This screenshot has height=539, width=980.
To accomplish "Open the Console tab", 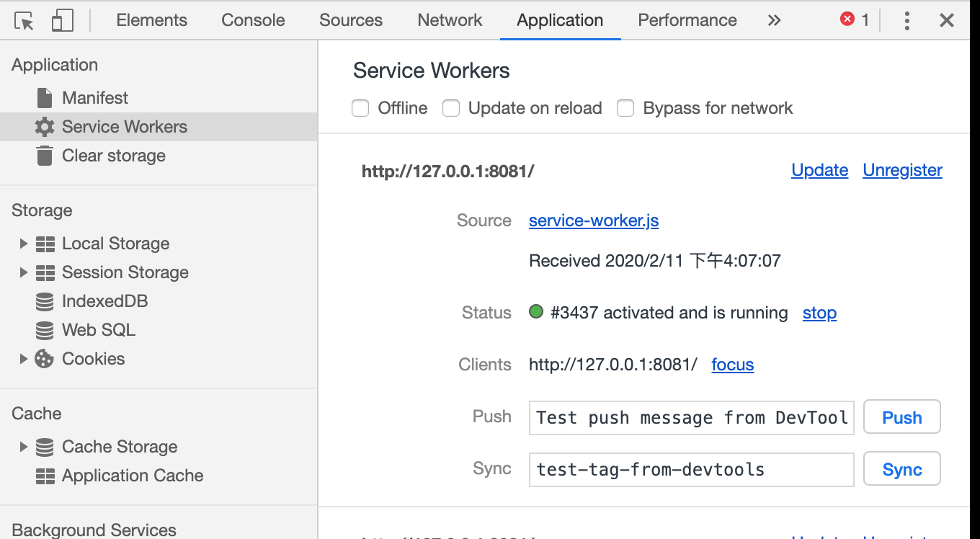I will pyautogui.click(x=253, y=20).
